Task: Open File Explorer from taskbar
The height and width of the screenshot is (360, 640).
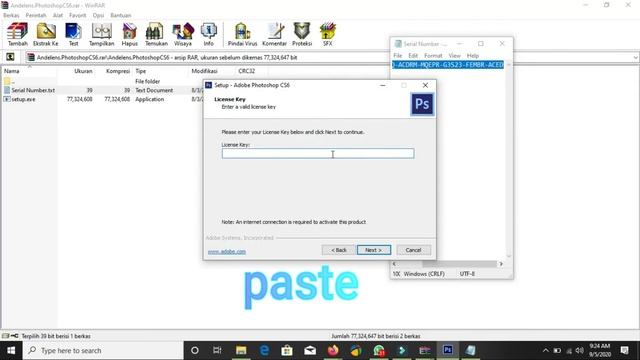Action: pyautogui.click(x=241, y=350)
